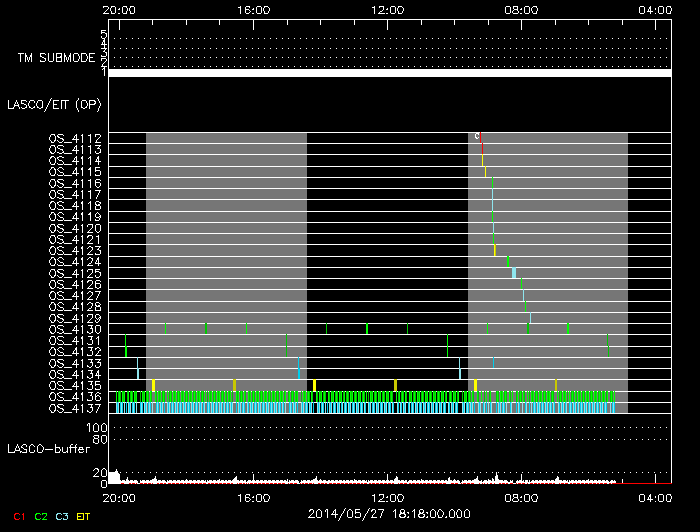Click the 2014/05/27 18:18:00.000 timestamp
The image size is (700, 532).
pyautogui.click(x=388, y=513)
